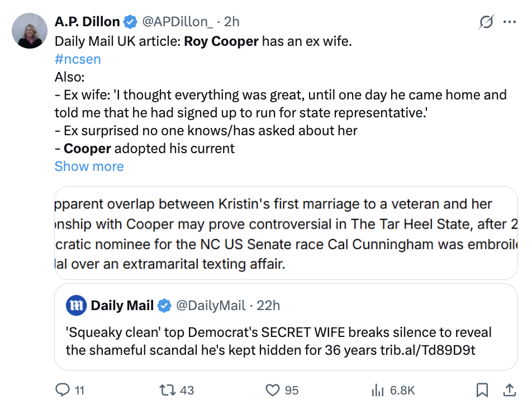The height and width of the screenshot is (409, 532).
Task: Click the share upload icon
Action: point(510,390)
